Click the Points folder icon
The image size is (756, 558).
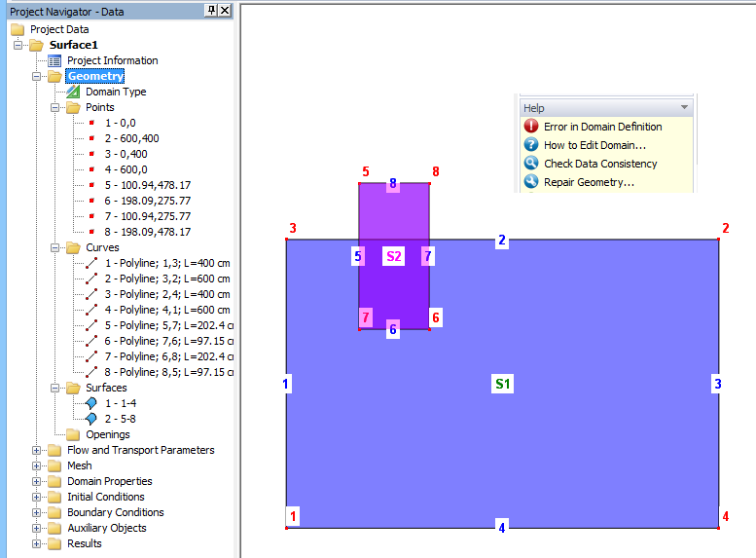coord(73,107)
